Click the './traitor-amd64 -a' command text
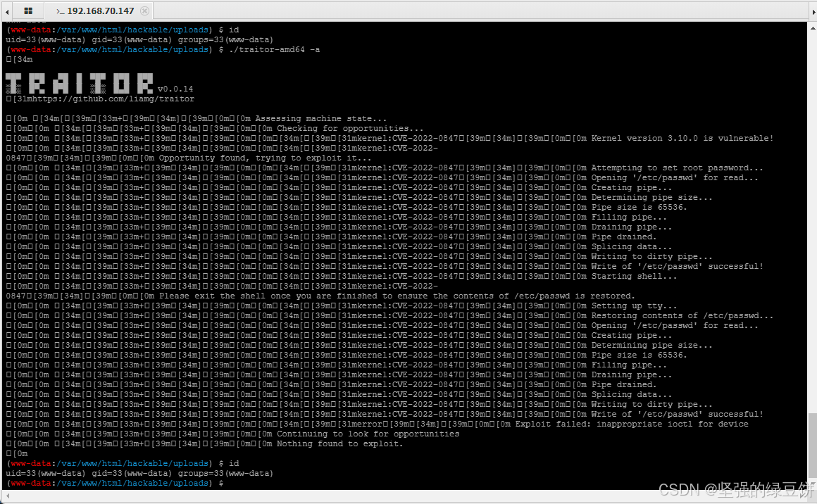The height and width of the screenshot is (504, 817). [x=275, y=49]
